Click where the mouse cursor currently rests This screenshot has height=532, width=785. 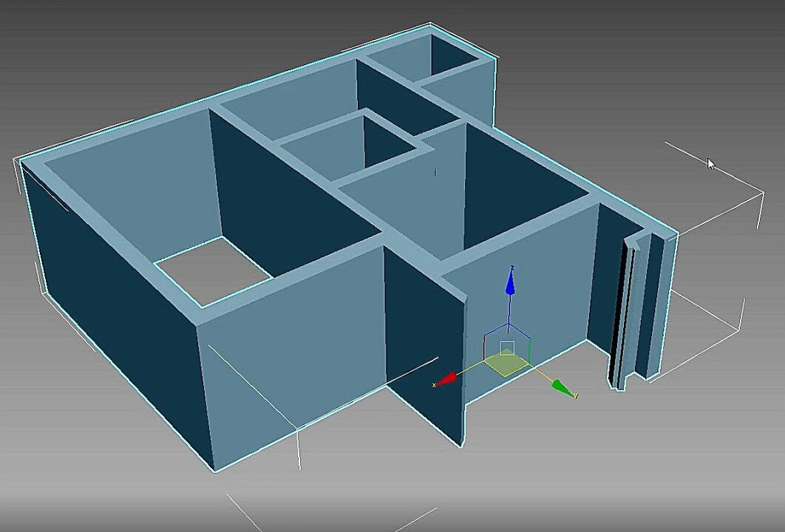[x=708, y=162]
